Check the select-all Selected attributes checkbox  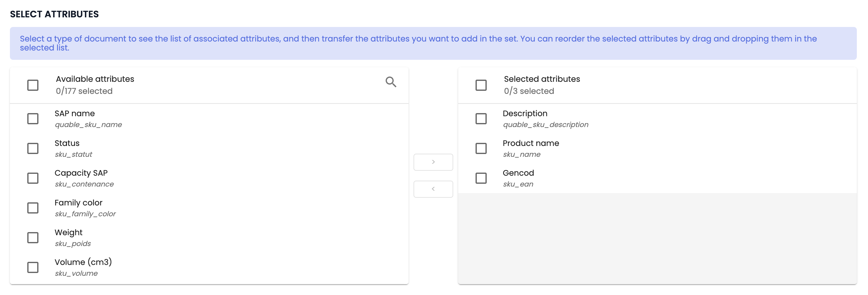pyautogui.click(x=481, y=85)
